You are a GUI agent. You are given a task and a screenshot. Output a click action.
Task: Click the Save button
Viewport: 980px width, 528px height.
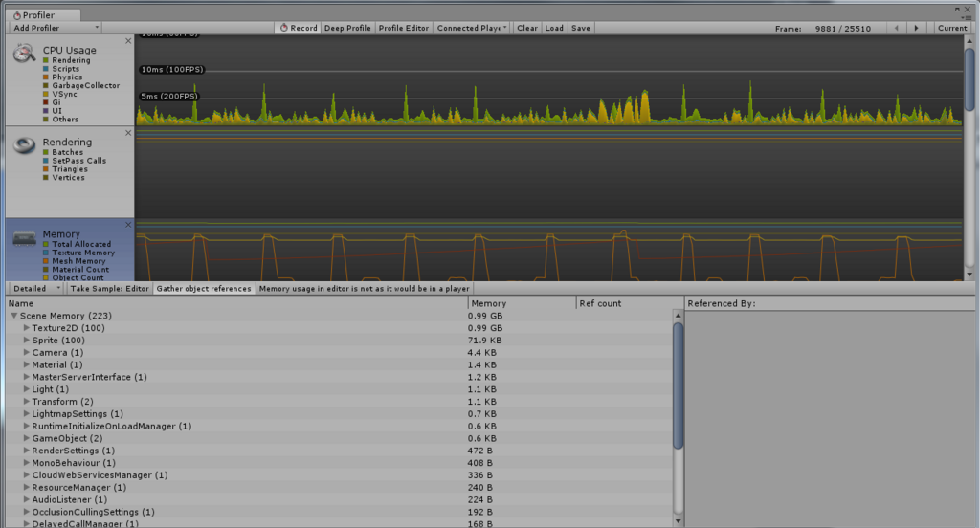pyautogui.click(x=581, y=28)
